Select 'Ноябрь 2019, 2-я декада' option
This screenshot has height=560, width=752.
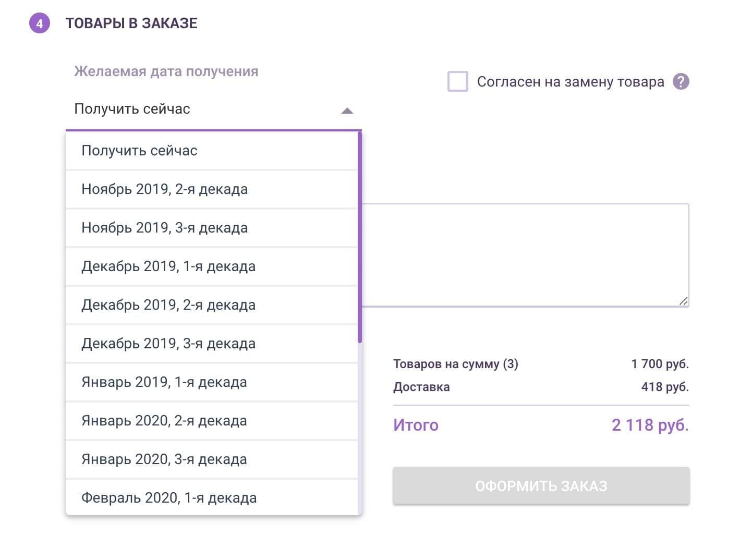[x=211, y=189]
